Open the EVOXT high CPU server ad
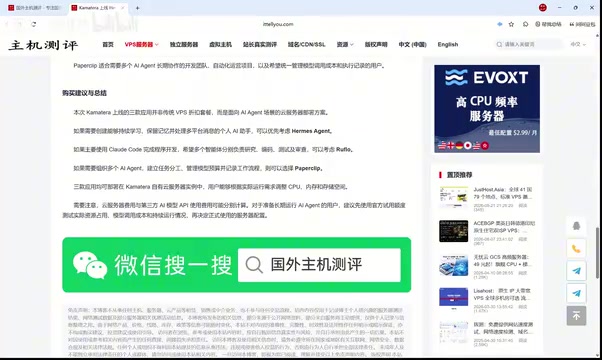This screenshot has height=360, width=602. pos(487,109)
